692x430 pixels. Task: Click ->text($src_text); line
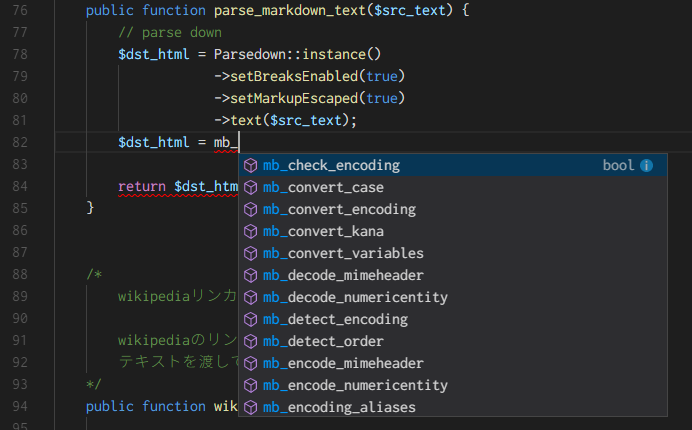[285, 120]
